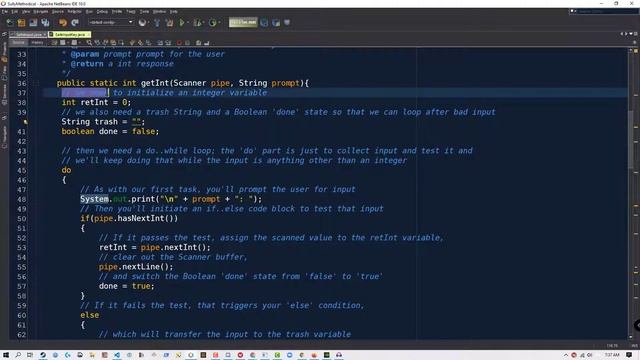Select the History view button
This screenshot has height=360, width=640.
(x=37, y=42)
